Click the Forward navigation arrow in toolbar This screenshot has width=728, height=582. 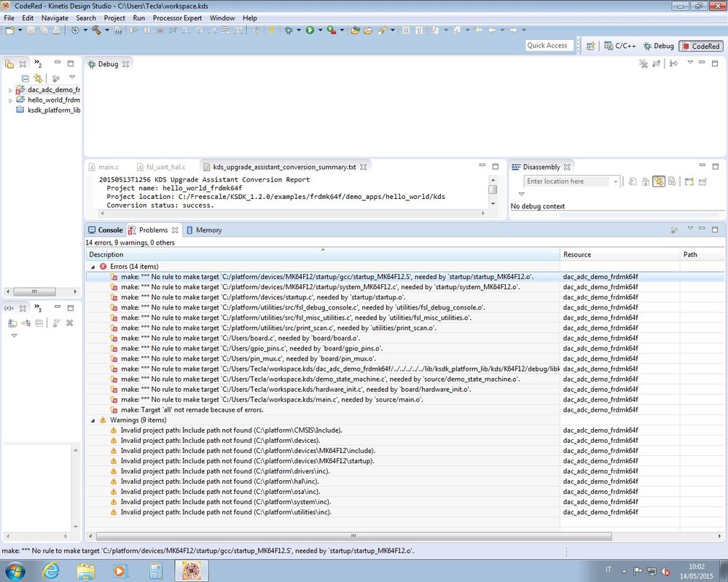pyautogui.click(x=513, y=30)
